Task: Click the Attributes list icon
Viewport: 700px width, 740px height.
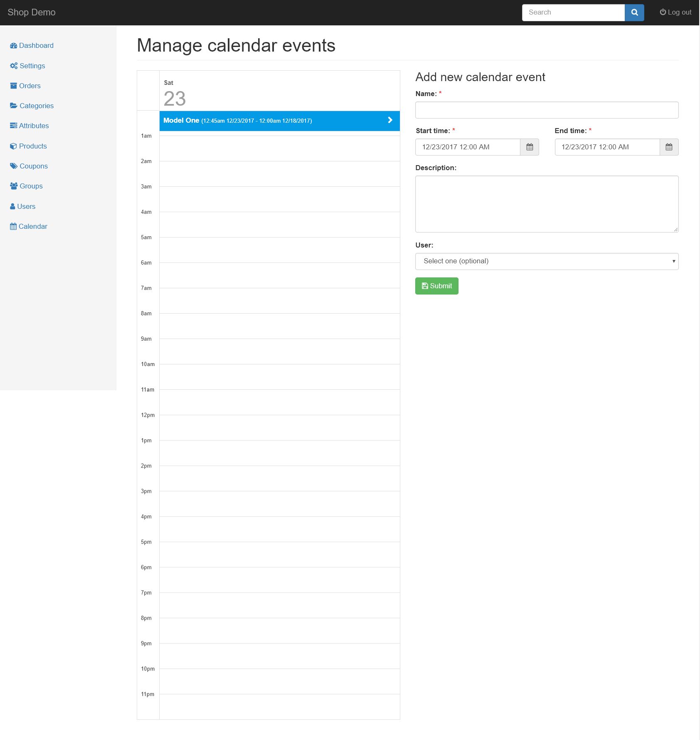Action: (x=13, y=126)
